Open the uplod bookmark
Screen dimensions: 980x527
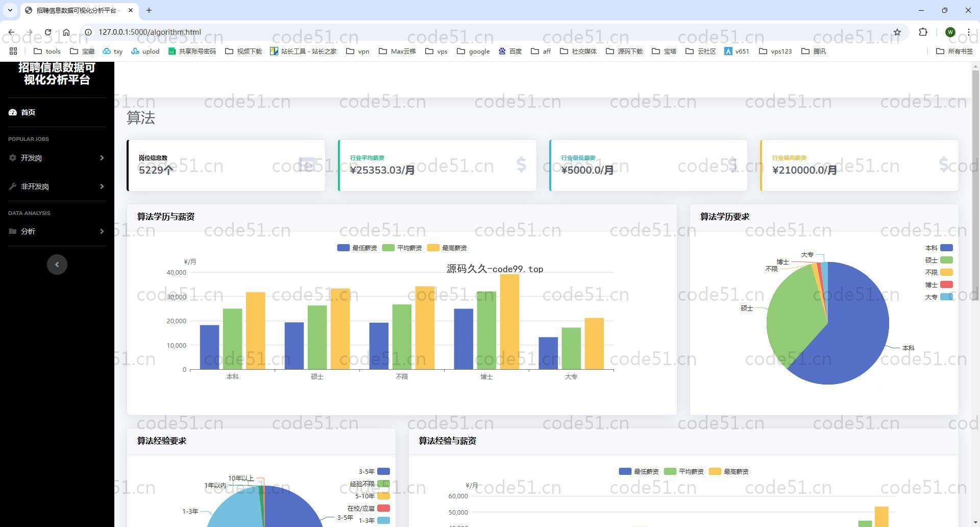coord(145,51)
